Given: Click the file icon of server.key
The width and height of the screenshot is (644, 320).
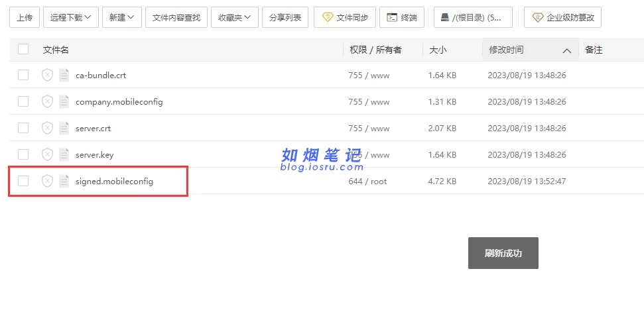Looking at the screenshot, I should [64, 154].
